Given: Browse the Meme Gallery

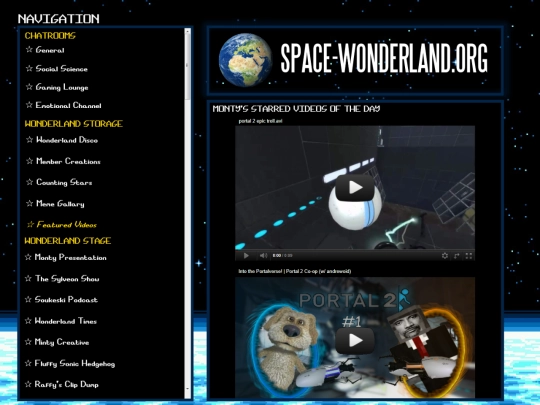Looking at the screenshot, I should click(60, 204).
